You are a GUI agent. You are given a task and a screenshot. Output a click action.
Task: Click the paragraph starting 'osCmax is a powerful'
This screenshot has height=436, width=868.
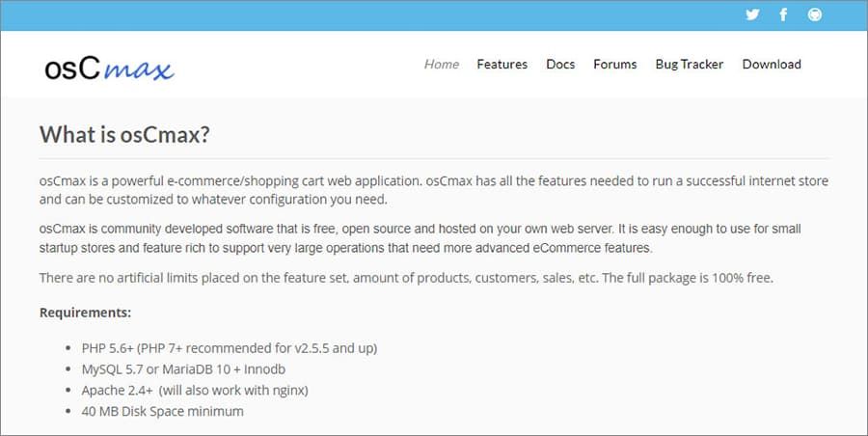point(433,190)
